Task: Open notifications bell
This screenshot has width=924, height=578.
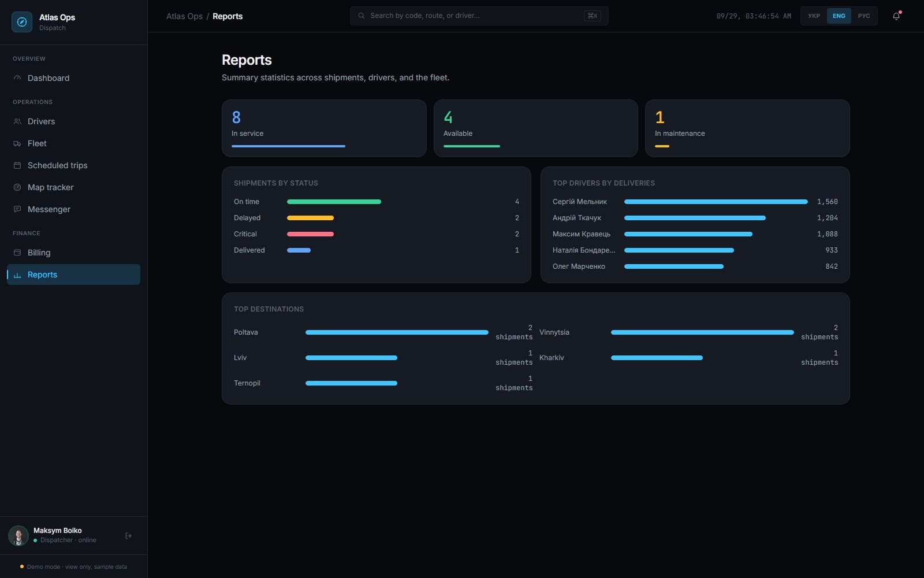Action: (x=896, y=16)
